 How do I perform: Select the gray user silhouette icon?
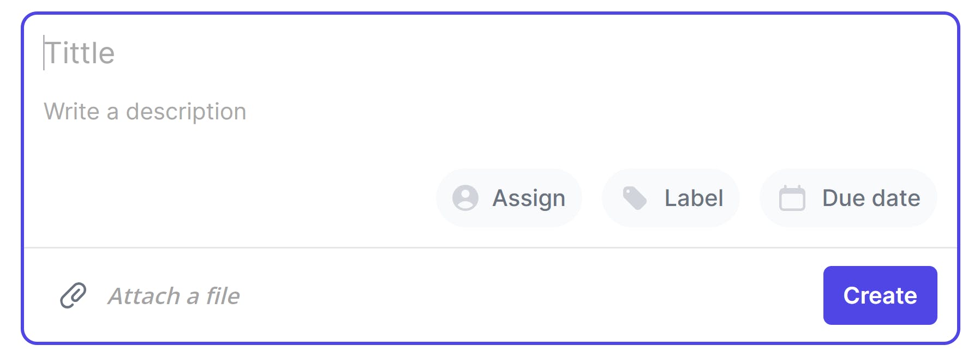click(465, 198)
